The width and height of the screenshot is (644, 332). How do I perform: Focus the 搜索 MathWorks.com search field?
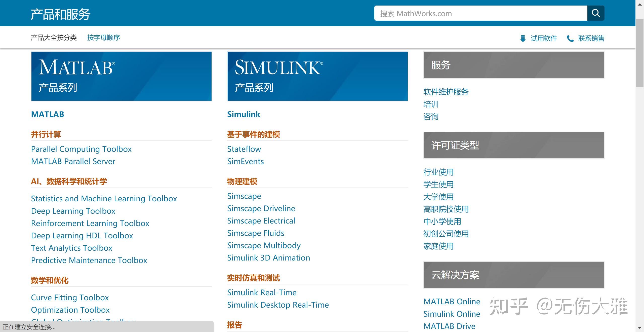coord(480,13)
